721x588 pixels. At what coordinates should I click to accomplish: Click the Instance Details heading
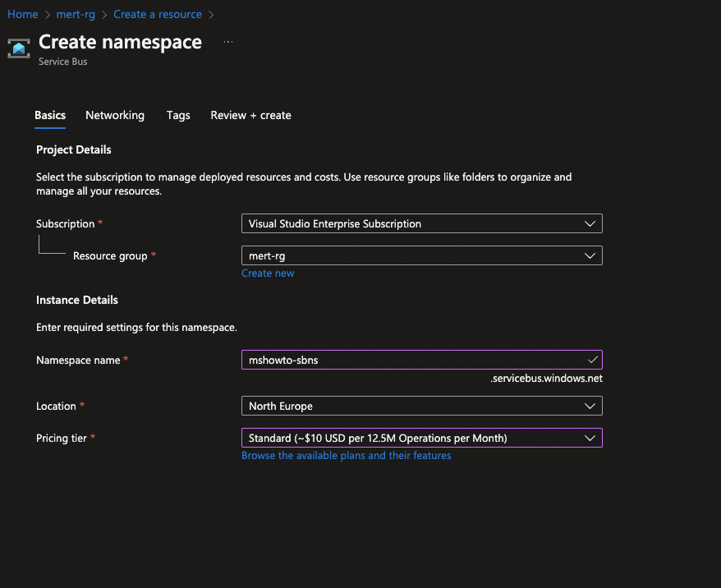pyautogui.click(x=77, y=301)
